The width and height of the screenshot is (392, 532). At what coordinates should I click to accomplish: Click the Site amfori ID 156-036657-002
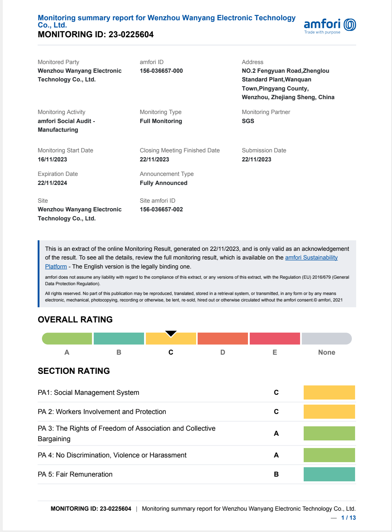(161, 210)
